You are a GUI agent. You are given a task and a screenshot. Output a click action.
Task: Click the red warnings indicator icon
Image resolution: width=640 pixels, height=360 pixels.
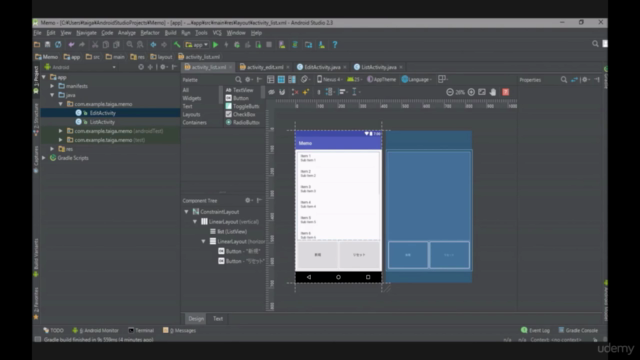(506, 92)
